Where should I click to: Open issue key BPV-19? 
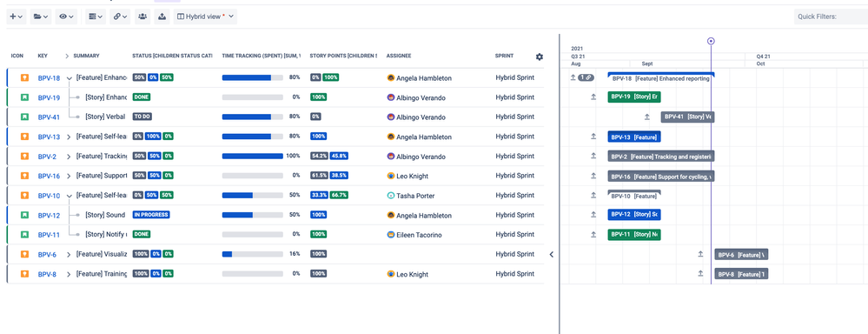pyautogui.click(x=49, y=98)
